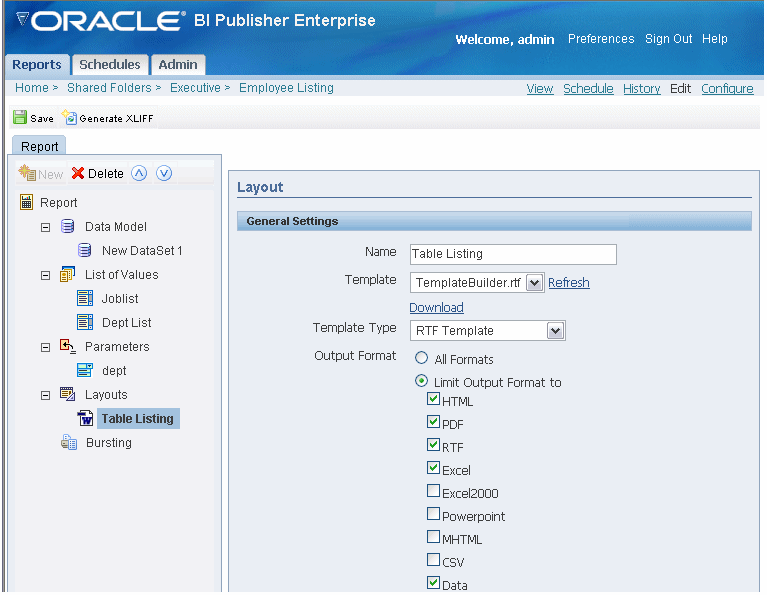Viewport: 767px width, 595px height.
Task: Select Bursting in the tree
Action: point(109,442)
